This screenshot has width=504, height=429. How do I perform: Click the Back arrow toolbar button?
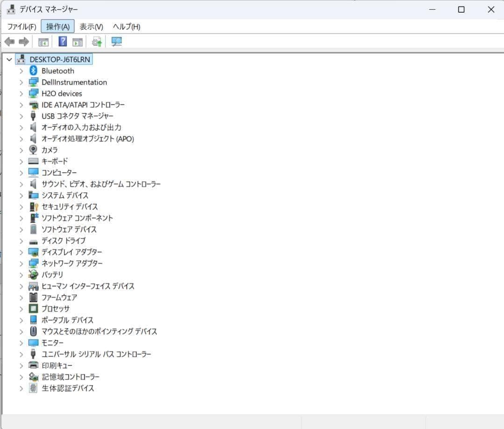point(9,42)
